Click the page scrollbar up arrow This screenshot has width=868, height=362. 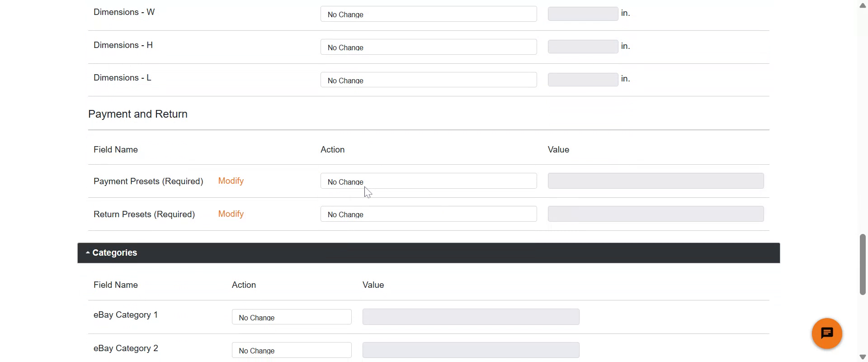pos(863,5)
